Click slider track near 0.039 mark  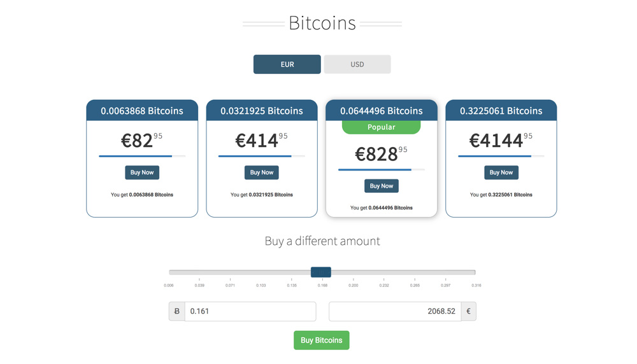199,272
